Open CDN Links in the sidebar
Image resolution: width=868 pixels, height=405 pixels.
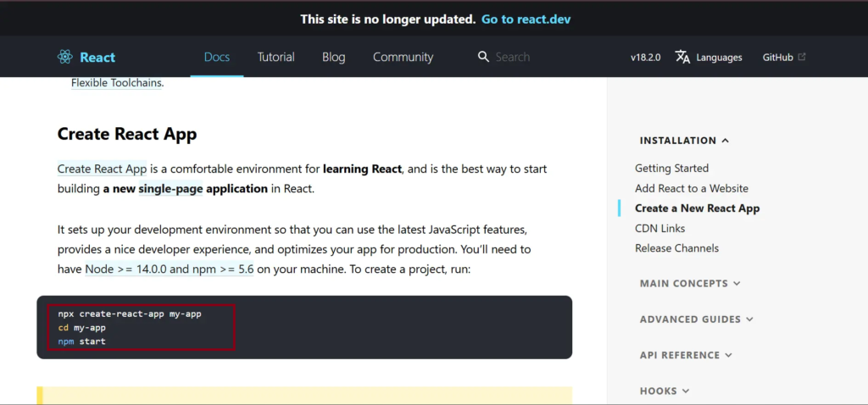[659, 228]
